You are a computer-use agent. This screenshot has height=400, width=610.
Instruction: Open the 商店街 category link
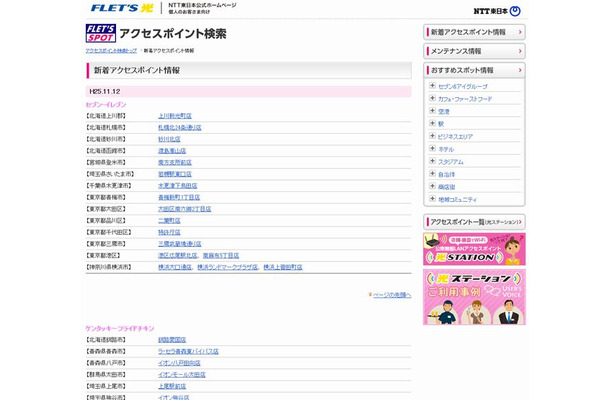446,187
